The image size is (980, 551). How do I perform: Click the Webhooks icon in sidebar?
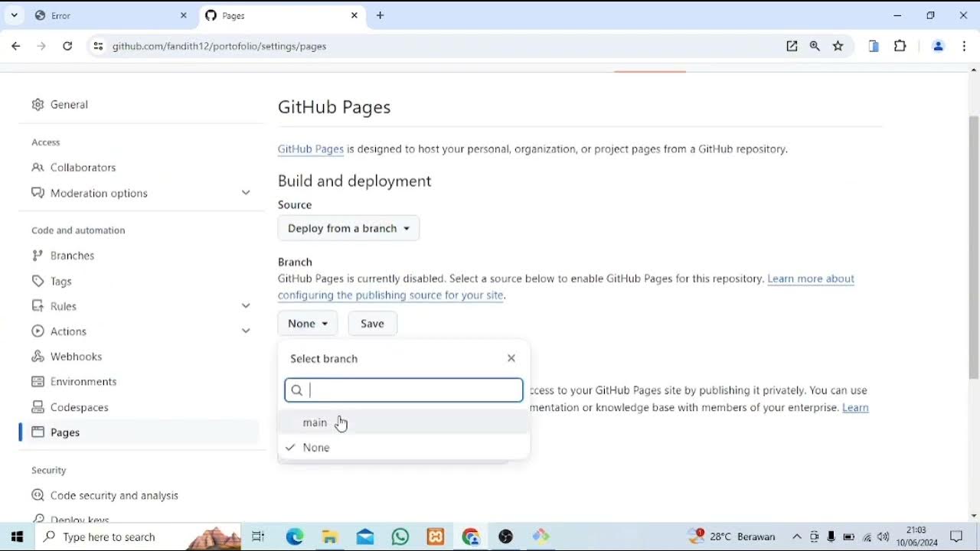pos(38,357)
